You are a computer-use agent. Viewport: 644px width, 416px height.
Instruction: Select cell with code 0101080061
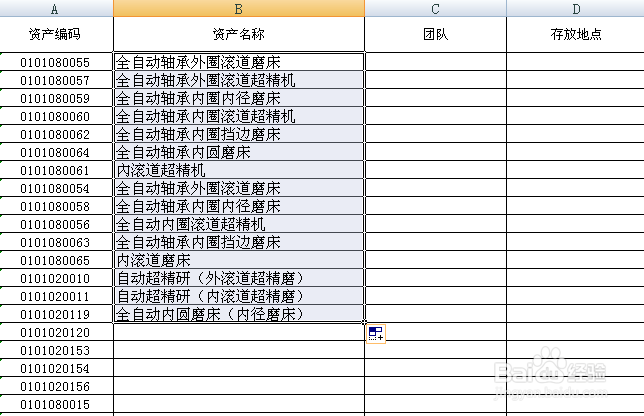click(x=56, y=170)
